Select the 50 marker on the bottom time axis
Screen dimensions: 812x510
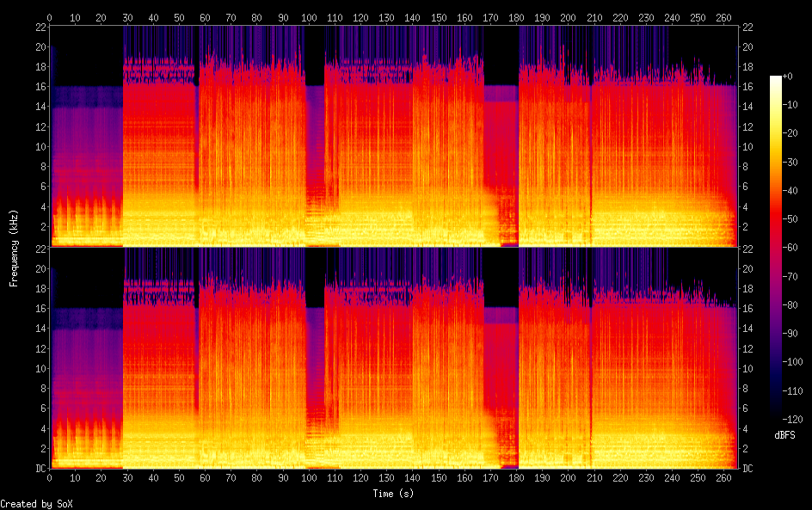point(179,477)
